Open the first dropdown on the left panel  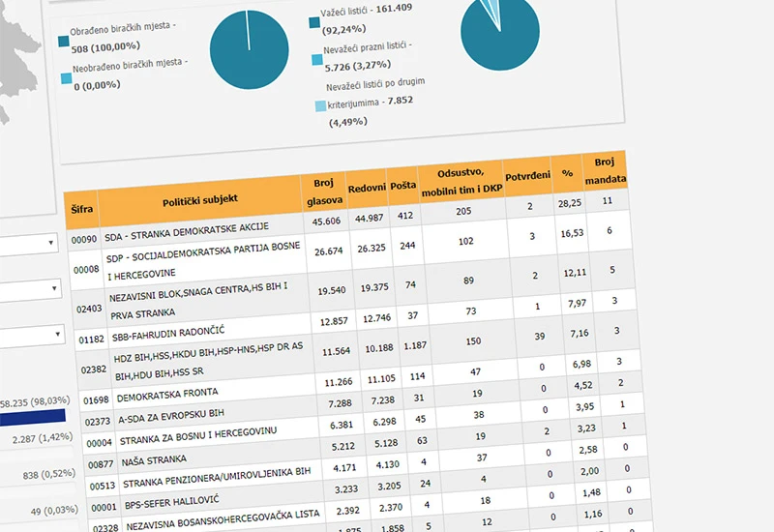pos(29,245)
